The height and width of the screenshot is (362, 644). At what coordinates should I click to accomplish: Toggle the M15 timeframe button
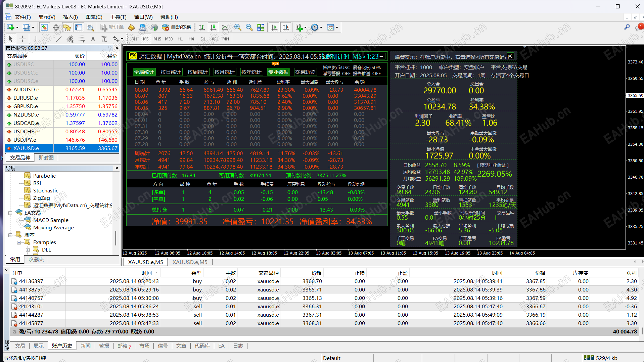pyautogui.click(x=157, y=39)
